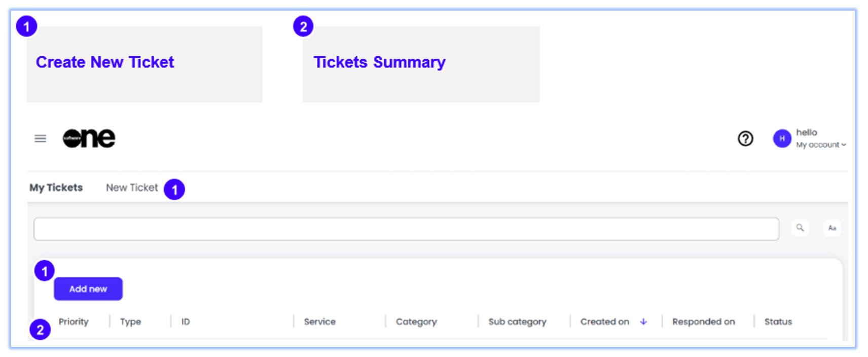Click the Service column header
The height and width of the screenshot is (357, 868).
[319, 322]
